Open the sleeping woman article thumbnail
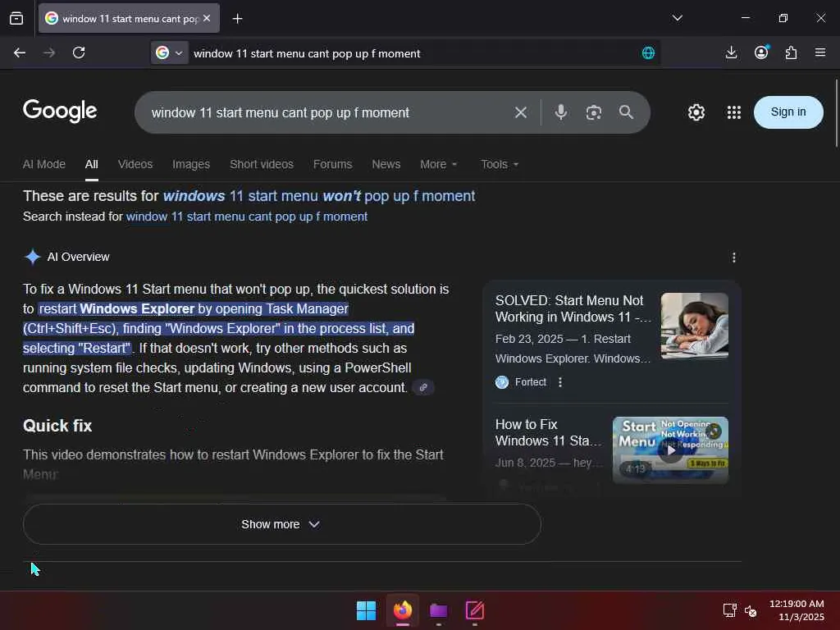This screenshot has height=630, width=840. [x=694, y=326]
